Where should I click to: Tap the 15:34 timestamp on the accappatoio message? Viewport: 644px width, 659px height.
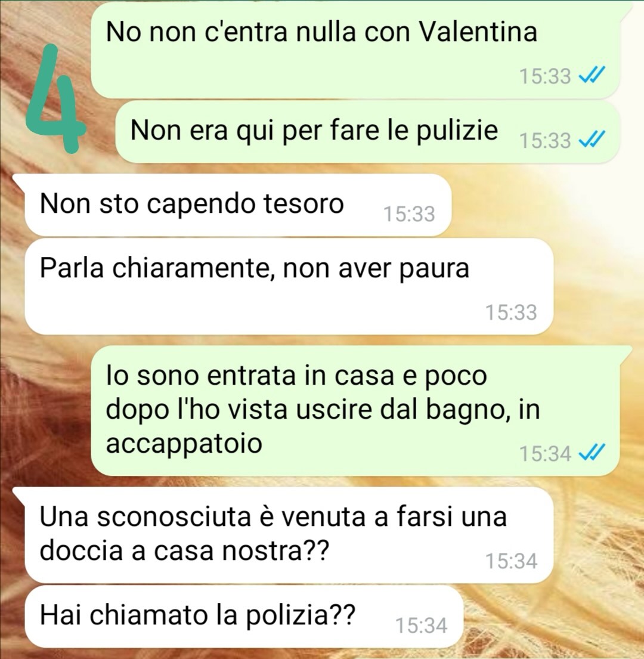coord(545,454)
